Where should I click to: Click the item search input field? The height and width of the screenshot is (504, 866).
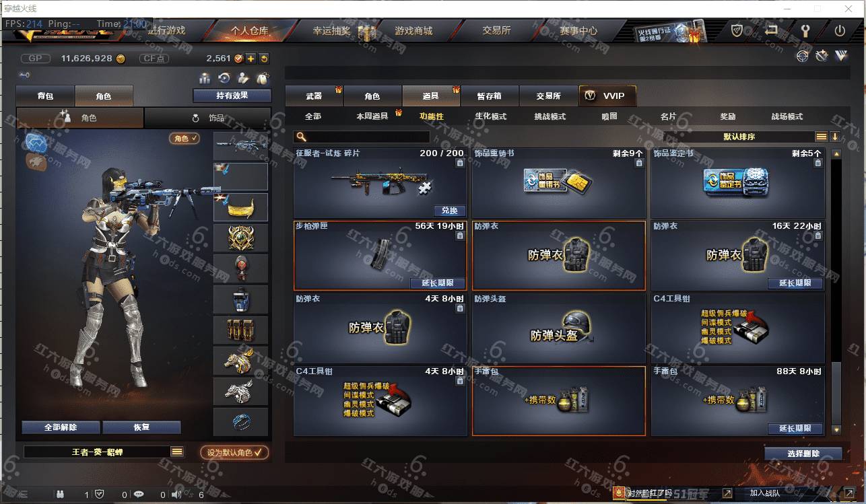[x=362, y=137]
